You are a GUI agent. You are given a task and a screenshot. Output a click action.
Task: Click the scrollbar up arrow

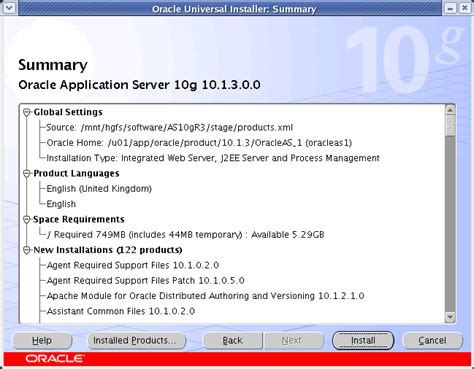450,110
